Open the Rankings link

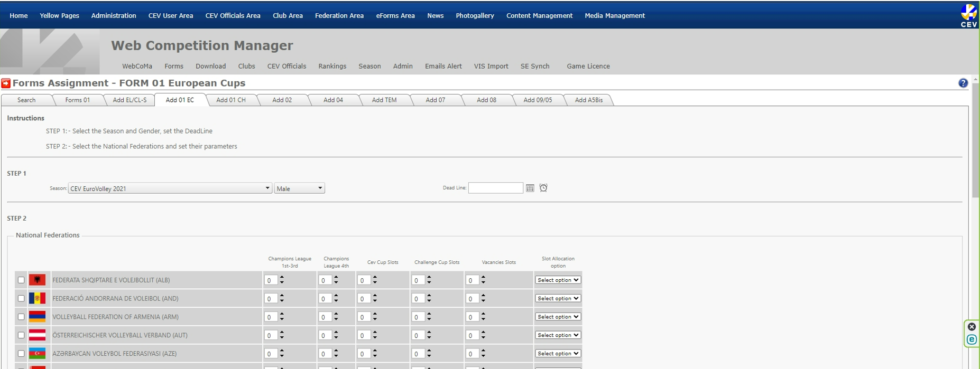[x=332, y=66]
